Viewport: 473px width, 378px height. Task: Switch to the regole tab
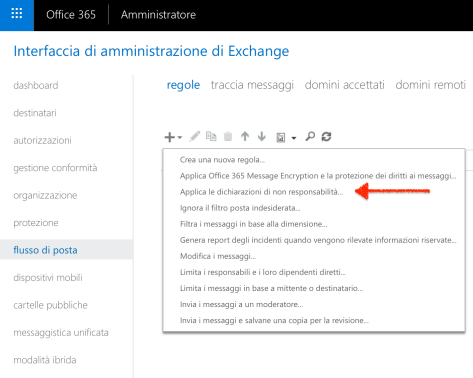point(183,85)
